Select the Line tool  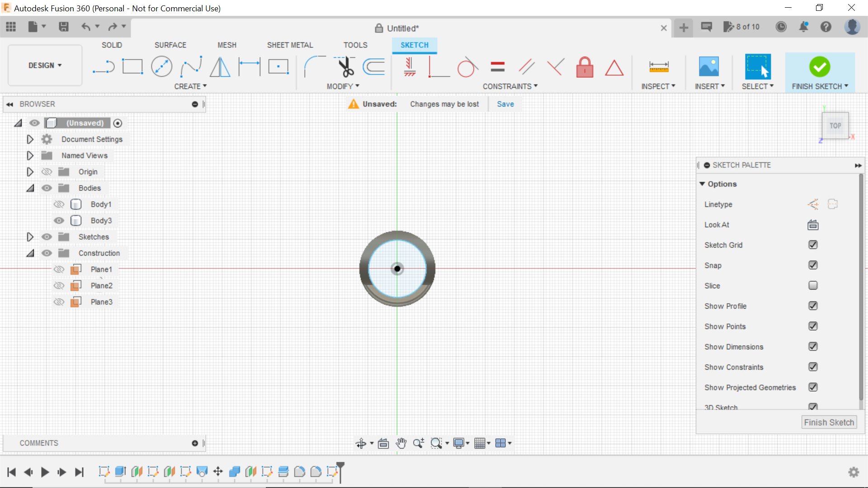coord(103,66)
